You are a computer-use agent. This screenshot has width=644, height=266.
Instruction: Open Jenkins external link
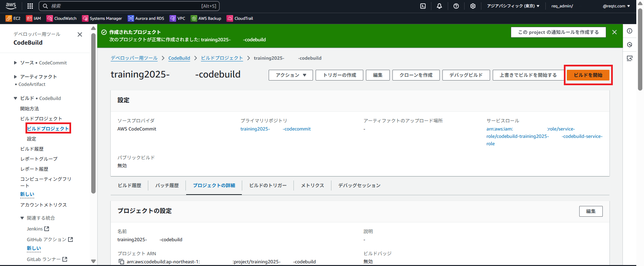coord(38,229)
